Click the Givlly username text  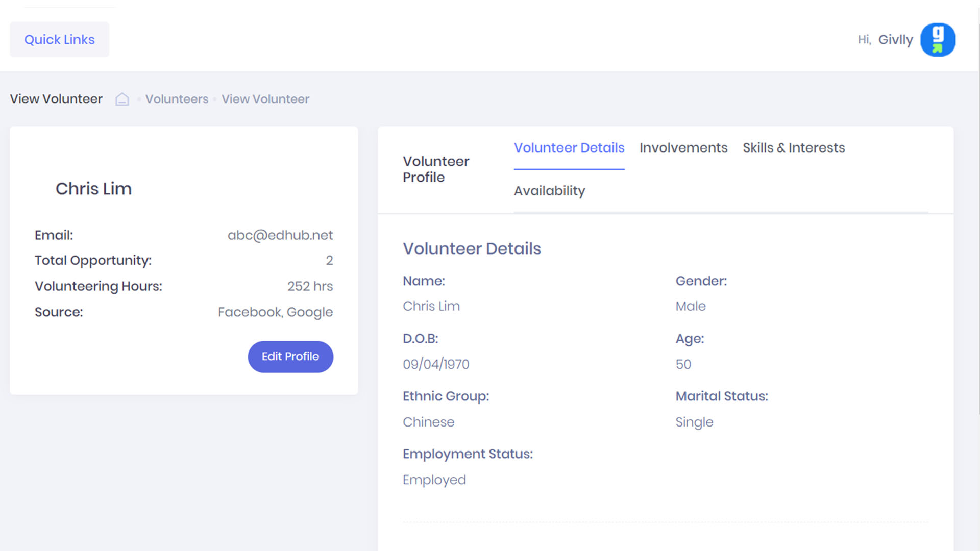895,40
